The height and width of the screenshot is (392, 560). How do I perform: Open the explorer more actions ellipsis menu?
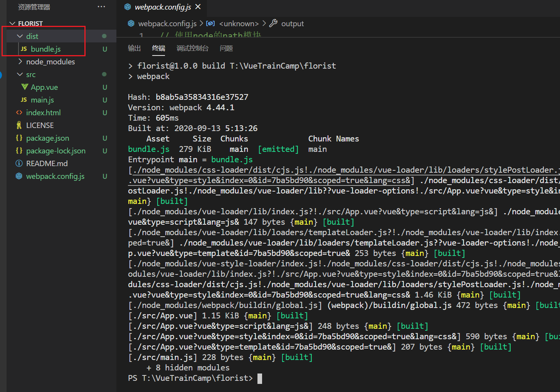[101, 7]
